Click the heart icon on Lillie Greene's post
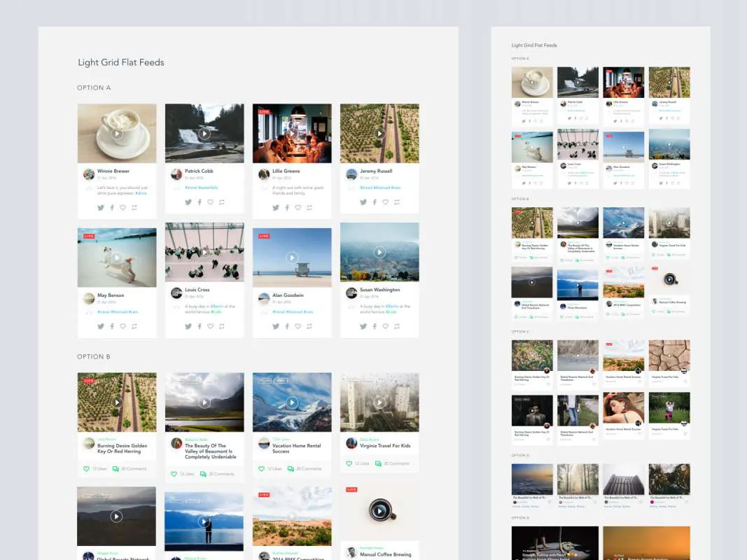747x560 pixels. (x=298, y=208)
